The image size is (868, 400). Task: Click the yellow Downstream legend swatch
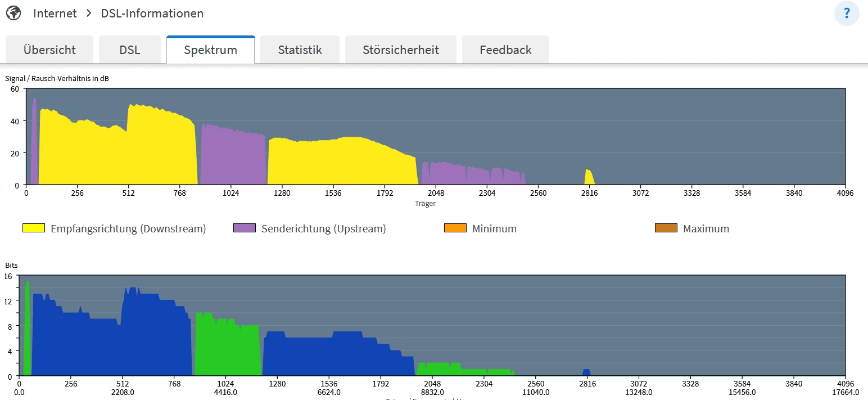34,228
